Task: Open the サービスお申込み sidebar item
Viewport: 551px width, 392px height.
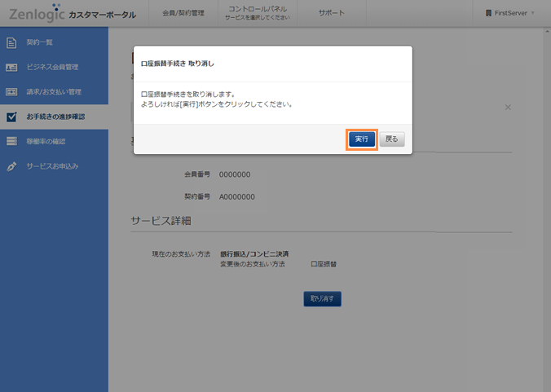Action: (x=54, y=166)
